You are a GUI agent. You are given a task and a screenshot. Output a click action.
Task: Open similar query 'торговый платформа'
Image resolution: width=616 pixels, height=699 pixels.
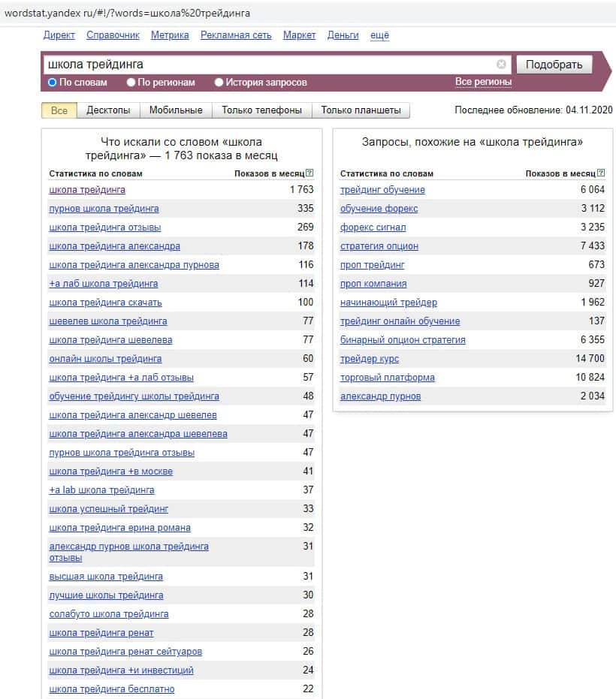pos(387,378)
